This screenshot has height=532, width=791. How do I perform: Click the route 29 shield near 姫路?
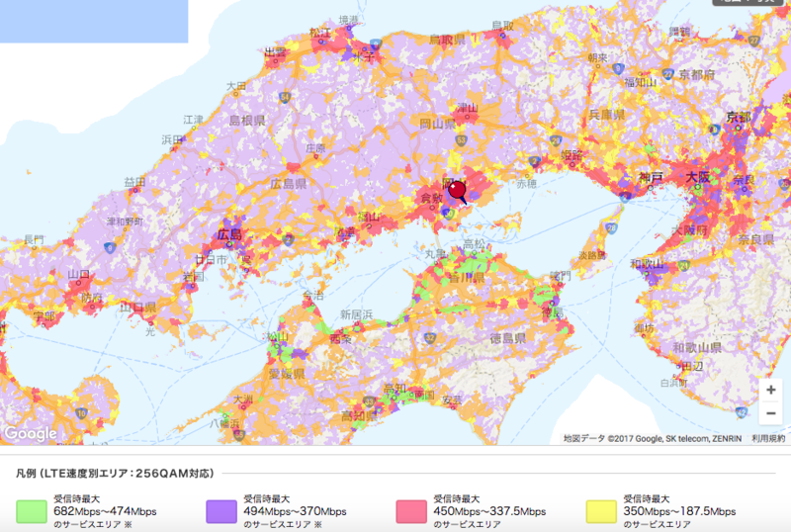click(556, 140)
